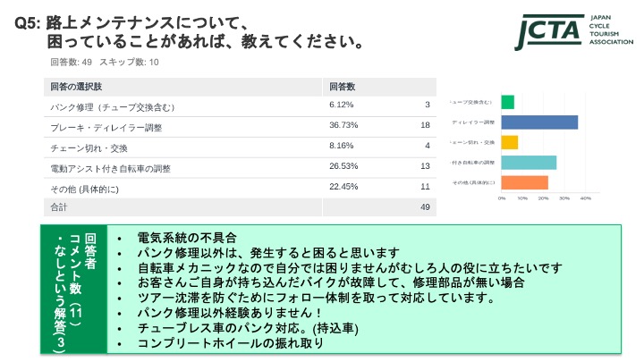
Task: Select the 電動アシスト付き自転車の調整 row
Action: [241, 168]
